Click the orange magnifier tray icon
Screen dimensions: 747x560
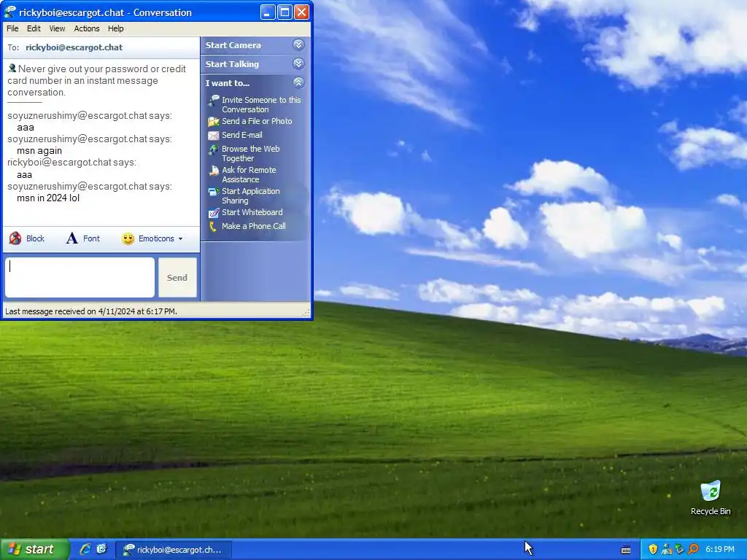tap(693, 549)
